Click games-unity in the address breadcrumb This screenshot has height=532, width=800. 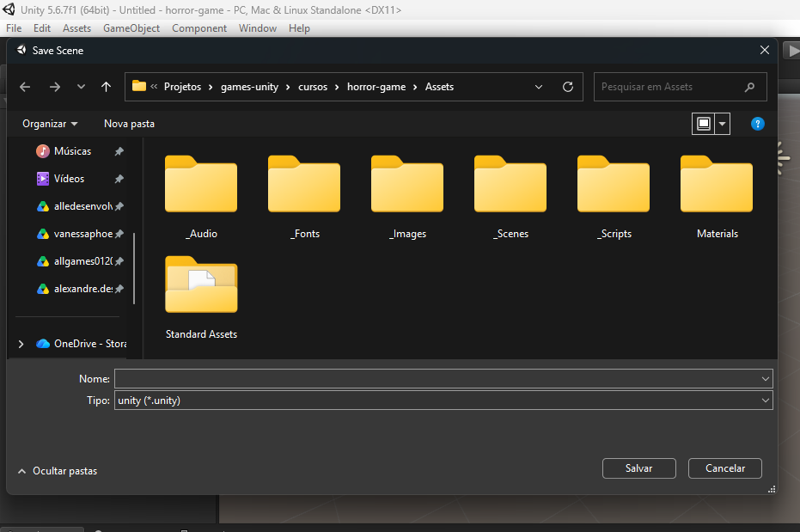[249, 87]
